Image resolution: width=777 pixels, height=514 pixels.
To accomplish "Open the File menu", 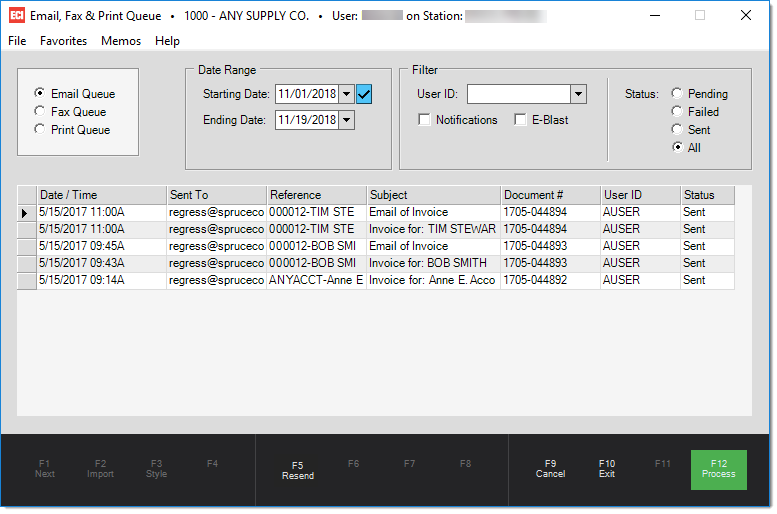I will (x=17, y=41).
